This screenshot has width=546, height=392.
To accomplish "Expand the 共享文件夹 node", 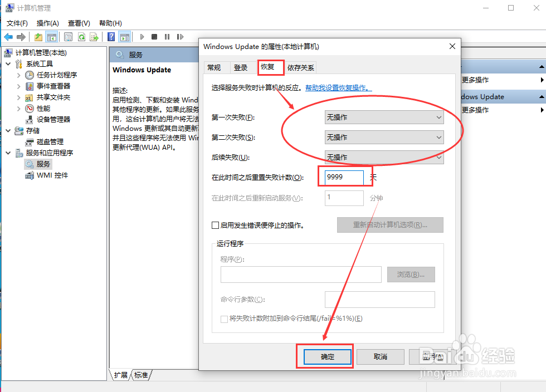I will (19, 97).
